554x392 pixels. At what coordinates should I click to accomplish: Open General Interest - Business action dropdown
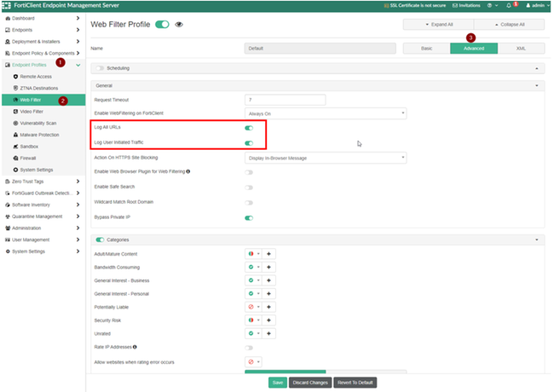(x=253, y=280)
